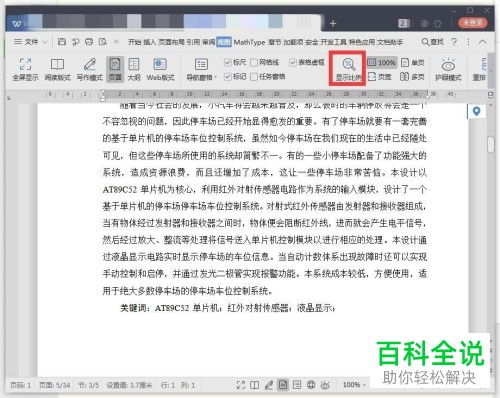The width and height of the screenshot is (500, 398).
Task: Click the tab counter 2 button
Action: [x=403, y=23]
